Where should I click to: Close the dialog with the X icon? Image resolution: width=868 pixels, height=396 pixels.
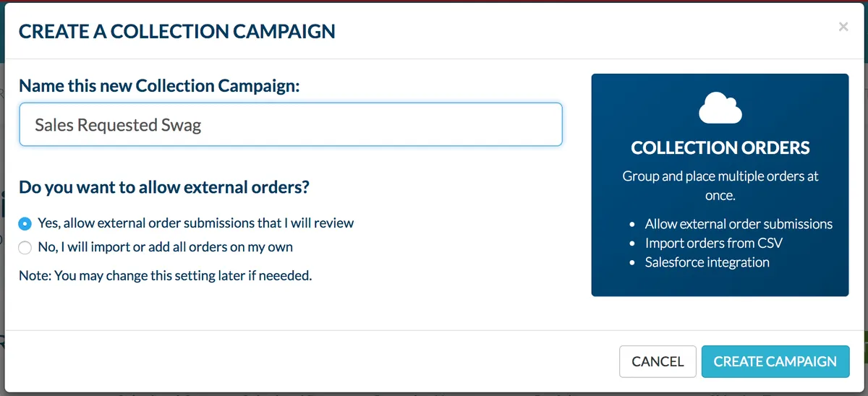[x=843, y=27]
